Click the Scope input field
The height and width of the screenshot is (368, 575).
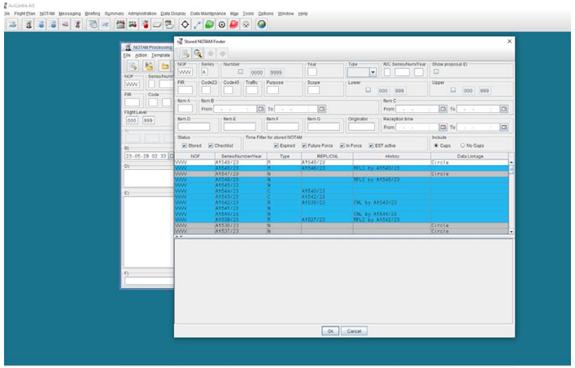tap(314, 90)
